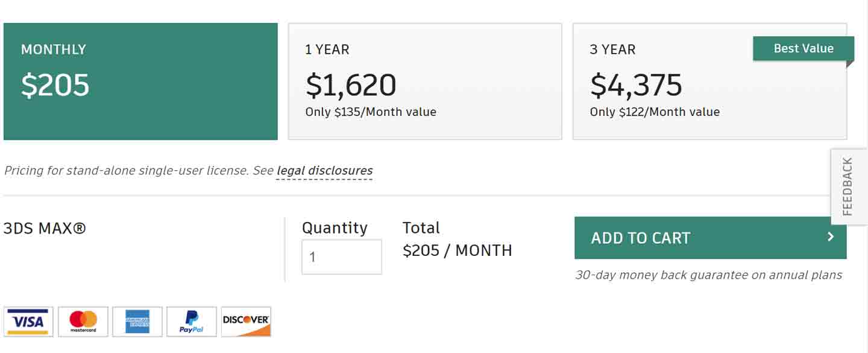Click the Mastercard payment icon
The width and height of the screenshot is (868, 353).
click(x=83, y=322)
